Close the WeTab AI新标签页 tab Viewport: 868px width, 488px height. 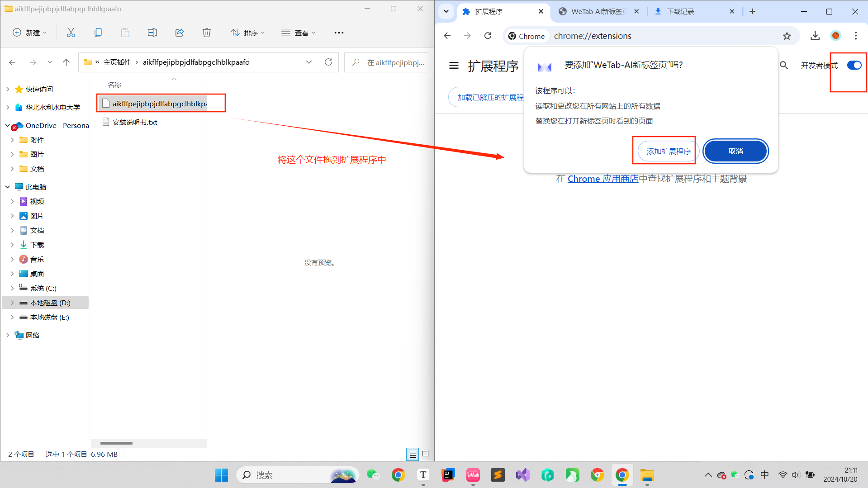[636, 11]
